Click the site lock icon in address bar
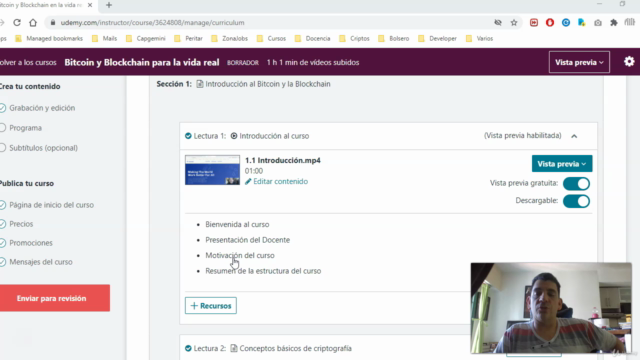Viewport: 640px width, 360px height. [x=53, y=22]
